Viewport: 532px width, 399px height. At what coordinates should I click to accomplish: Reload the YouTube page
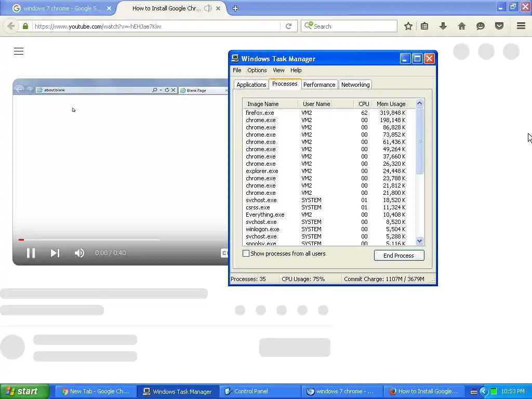[288, 26]
